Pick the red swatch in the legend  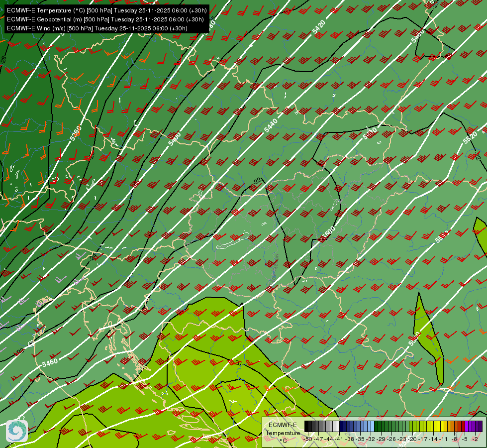[x=463, y=426]
